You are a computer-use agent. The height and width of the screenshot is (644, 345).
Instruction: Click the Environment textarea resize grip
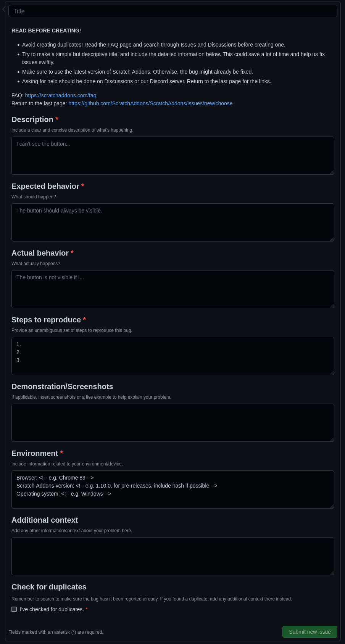pyautogui.click(x=332, y=506)
